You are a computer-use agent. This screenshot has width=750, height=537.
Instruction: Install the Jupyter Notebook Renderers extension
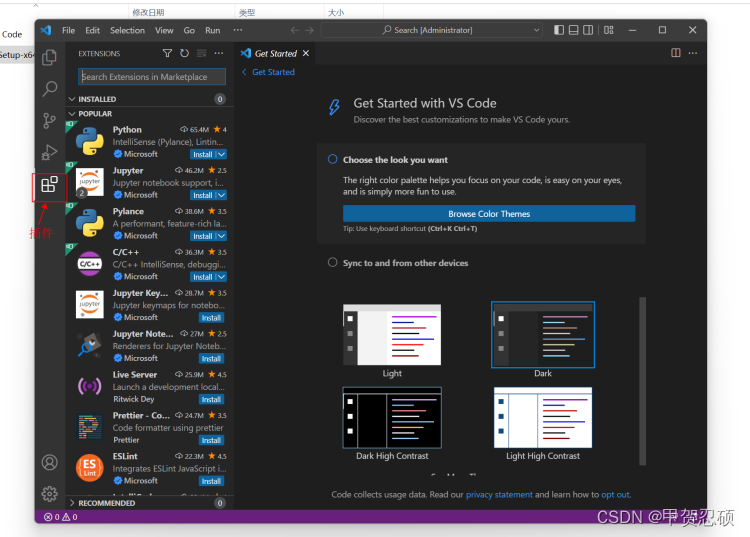point(211,359)
